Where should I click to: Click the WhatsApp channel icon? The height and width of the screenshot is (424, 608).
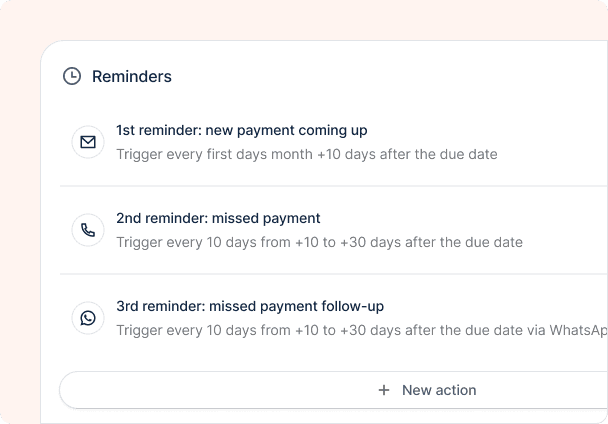click(x=88, y=318)
